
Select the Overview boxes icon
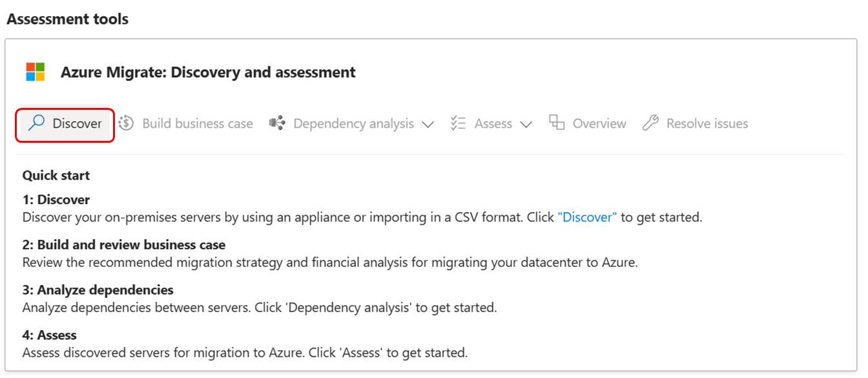(557, 123)
